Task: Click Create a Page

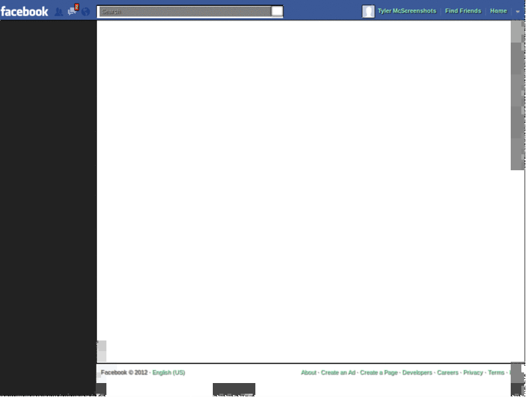Action: tap(379, 373)
